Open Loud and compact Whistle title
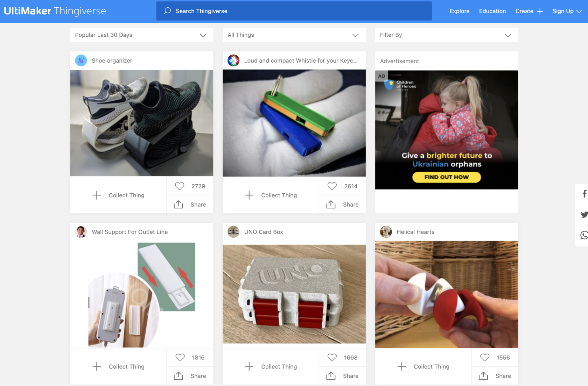The width and height of the screenshot is (588, 386). coord(301,60)
